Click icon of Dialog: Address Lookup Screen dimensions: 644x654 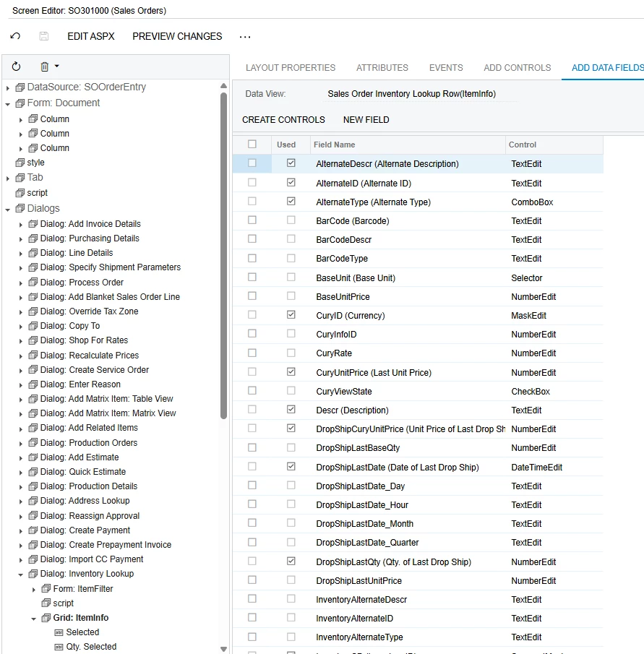pyautogui.click(x=33, y=501)
